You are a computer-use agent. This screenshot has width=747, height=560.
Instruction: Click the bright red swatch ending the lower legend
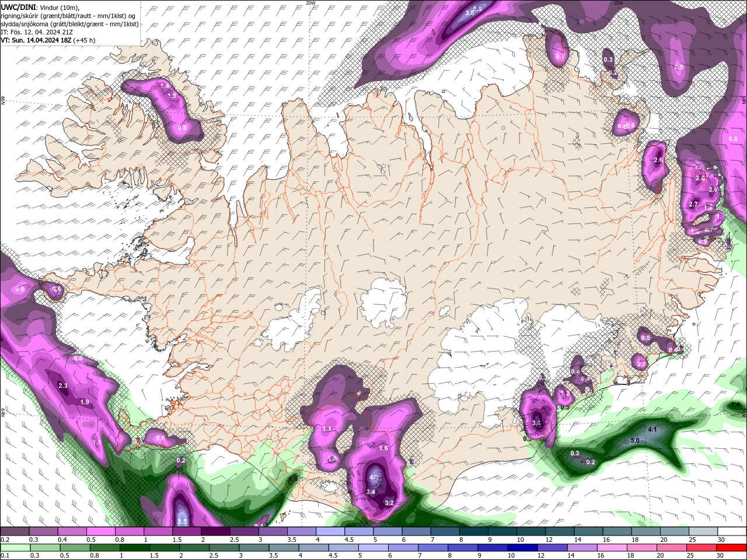(732, 547)
